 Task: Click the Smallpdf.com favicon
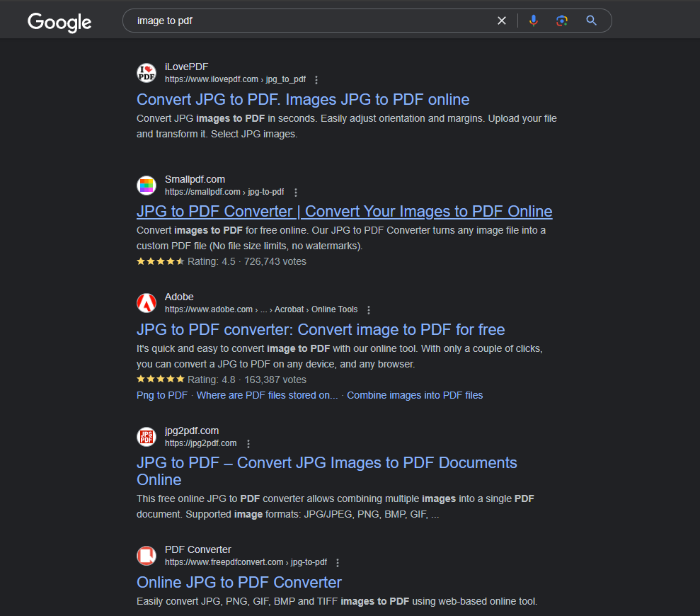coord(147,186)
